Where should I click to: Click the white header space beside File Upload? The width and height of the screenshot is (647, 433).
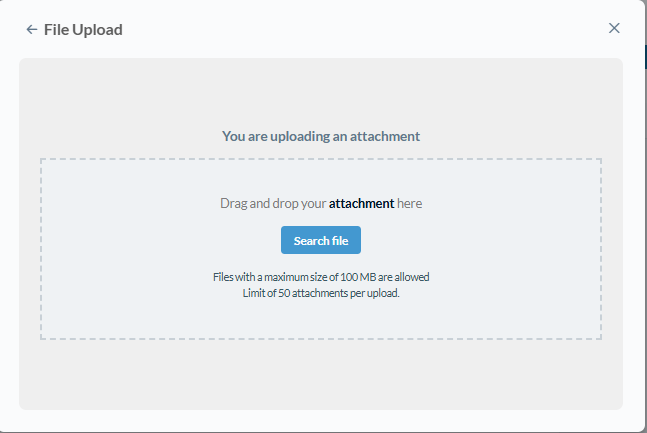[363, 29]
